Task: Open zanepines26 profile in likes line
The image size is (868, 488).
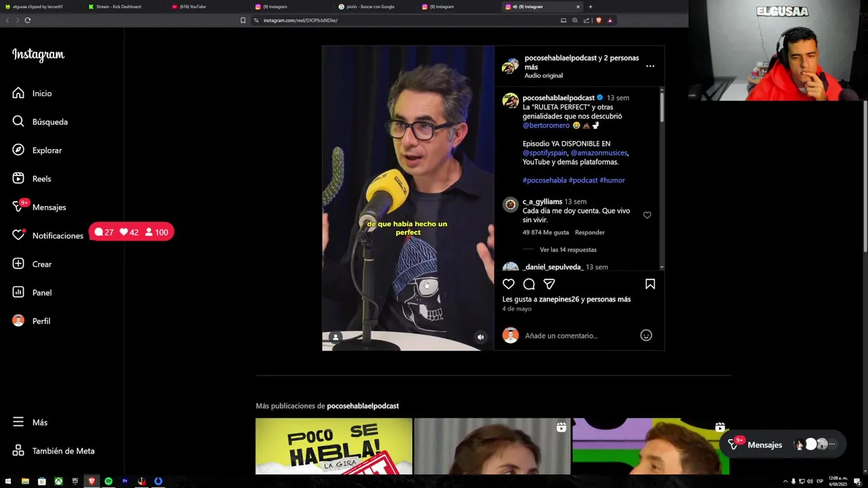Action: click(x=559, y=299)
